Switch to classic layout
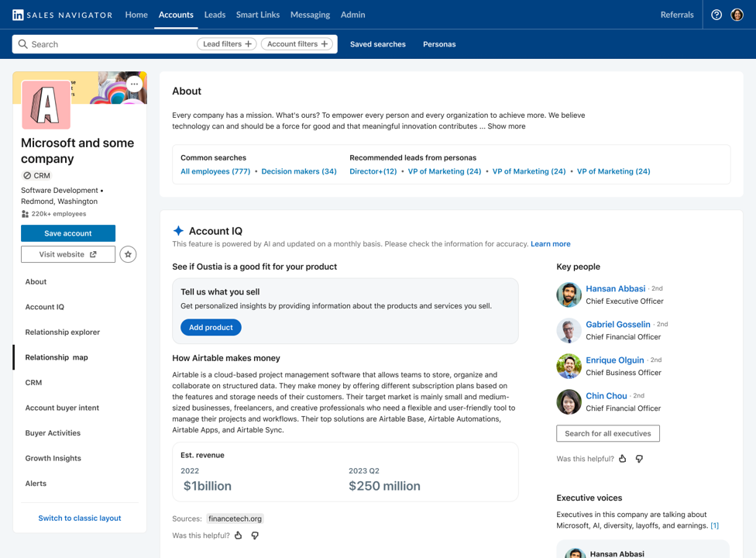Screen dimensions: 756x558 pos(80,518)
